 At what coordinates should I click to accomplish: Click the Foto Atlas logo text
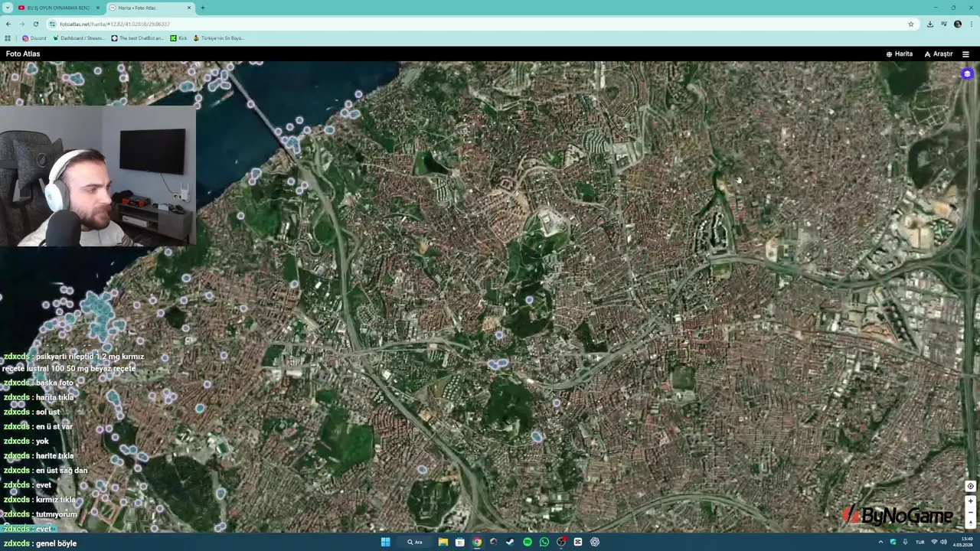coord(23,54)
